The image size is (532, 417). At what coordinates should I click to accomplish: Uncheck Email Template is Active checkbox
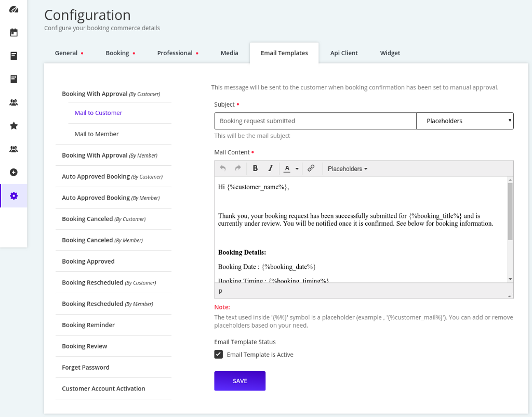pyautogui.click(x=219, y=355)
